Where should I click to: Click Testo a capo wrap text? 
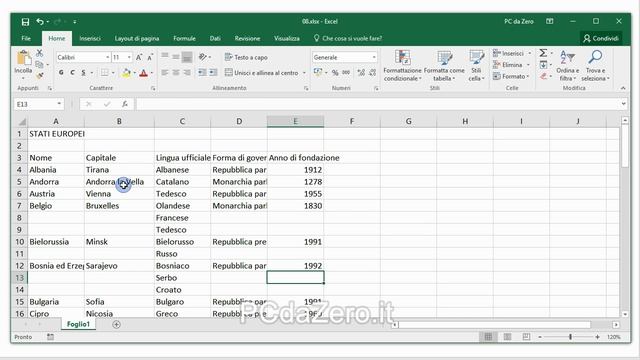(x=246, y=58)
